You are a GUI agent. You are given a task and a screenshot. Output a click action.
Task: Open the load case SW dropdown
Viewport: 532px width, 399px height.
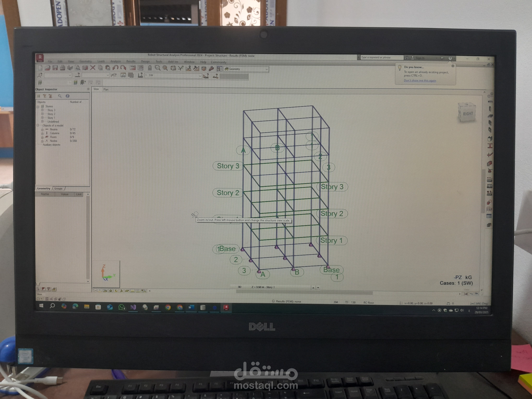(200, 76)
